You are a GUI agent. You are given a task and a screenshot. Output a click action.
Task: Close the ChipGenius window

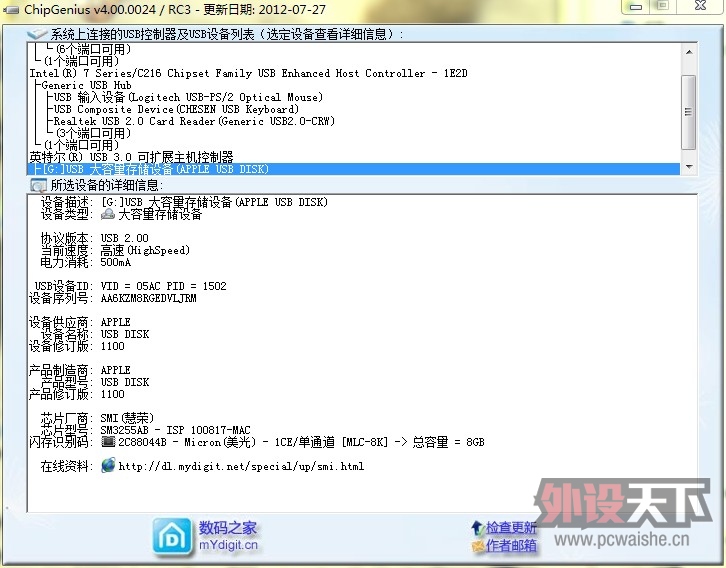tap(701, 6)
